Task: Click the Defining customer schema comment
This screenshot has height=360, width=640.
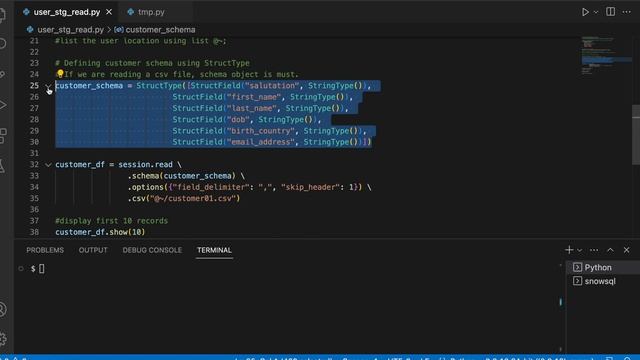Action: point(152,63)
